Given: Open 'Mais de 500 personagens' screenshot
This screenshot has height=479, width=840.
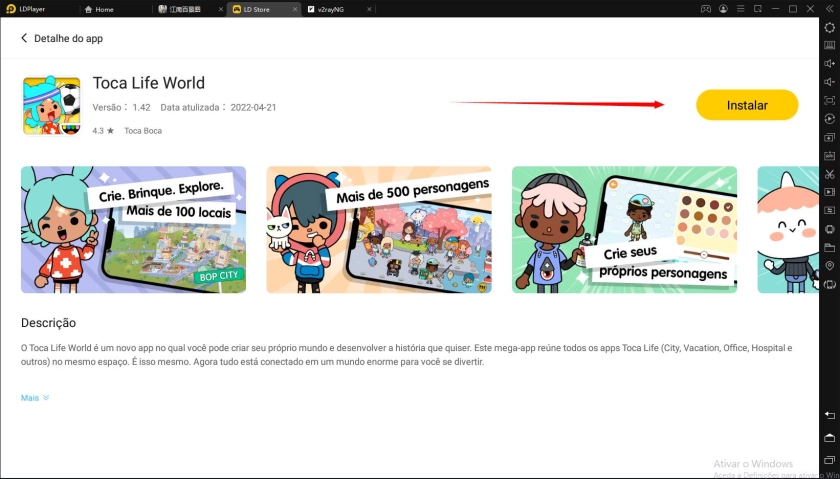Looking at the screenshot, I should tap(379, 229).
